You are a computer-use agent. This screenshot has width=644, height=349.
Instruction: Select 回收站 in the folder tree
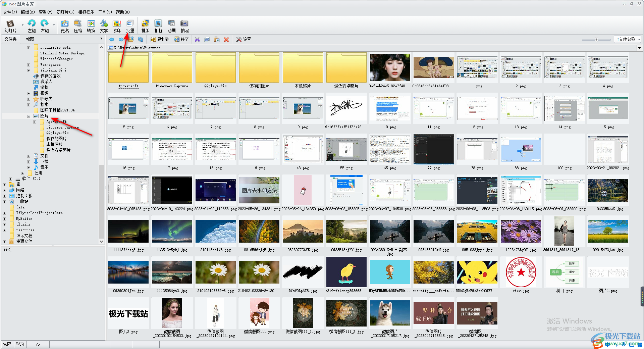22,202
